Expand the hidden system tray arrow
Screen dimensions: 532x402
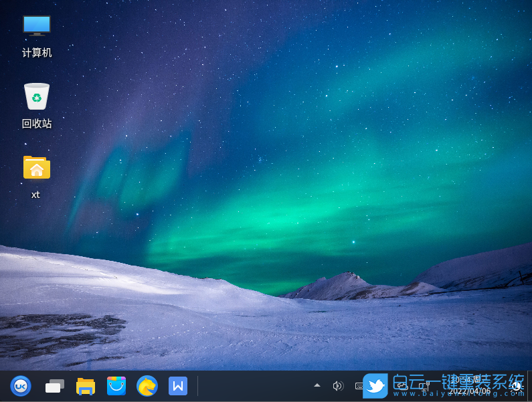click(317, 386)
